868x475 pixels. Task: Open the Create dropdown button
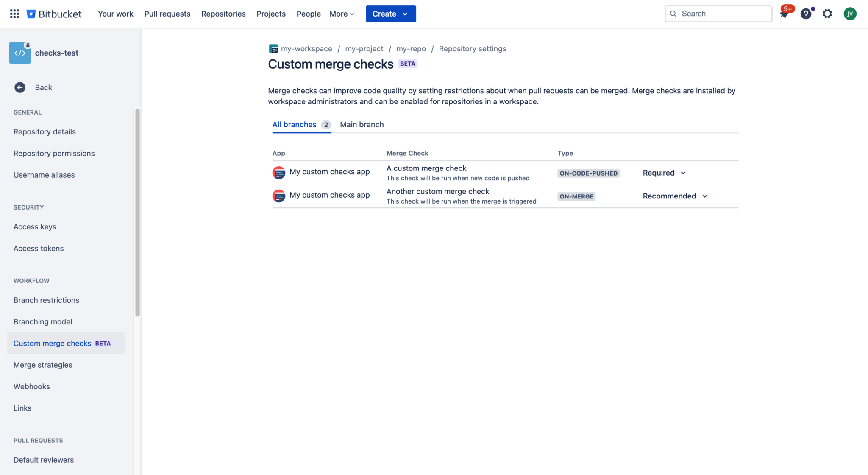coord(391,14)
